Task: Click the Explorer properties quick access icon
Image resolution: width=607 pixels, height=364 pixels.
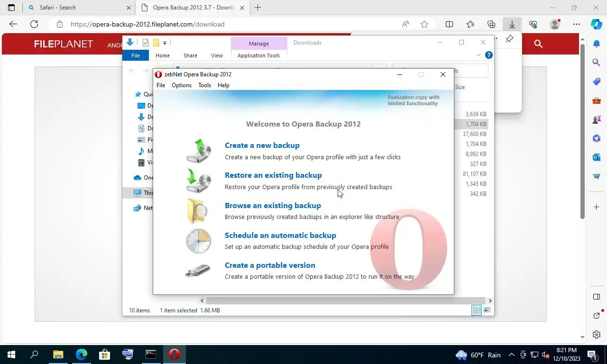Action: tap(146, 43)
